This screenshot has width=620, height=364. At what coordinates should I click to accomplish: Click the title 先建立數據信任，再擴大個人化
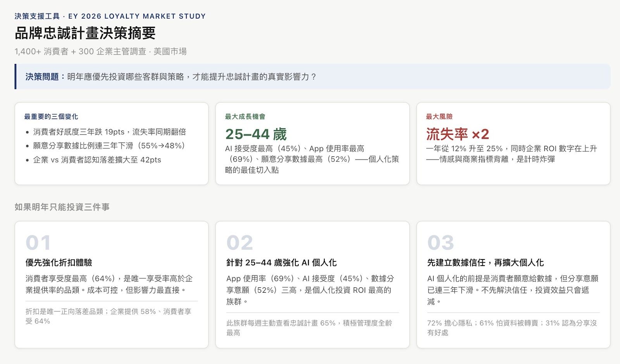pyautogui.click(x=486, y=263)
